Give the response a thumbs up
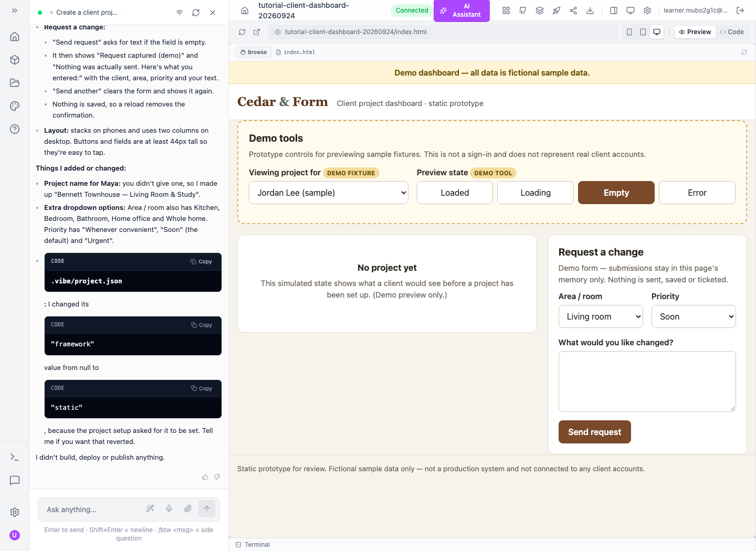Screen dimensions: 756x551 point(205,477)
